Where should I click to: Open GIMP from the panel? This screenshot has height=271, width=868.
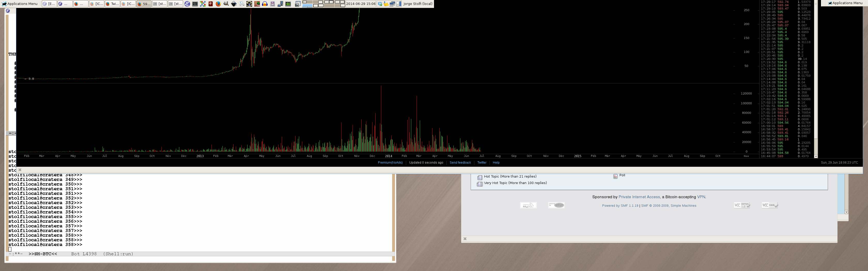tap(226, 4)
